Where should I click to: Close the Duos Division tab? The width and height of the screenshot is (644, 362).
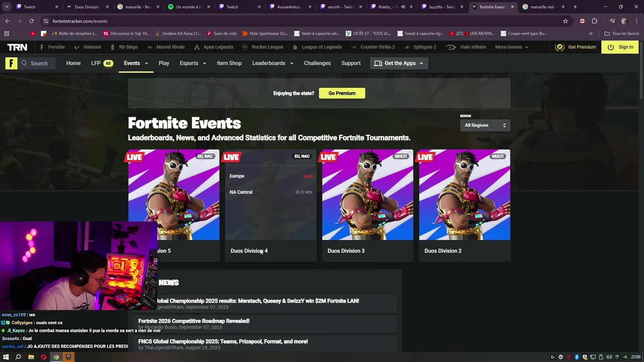[107, 7]
